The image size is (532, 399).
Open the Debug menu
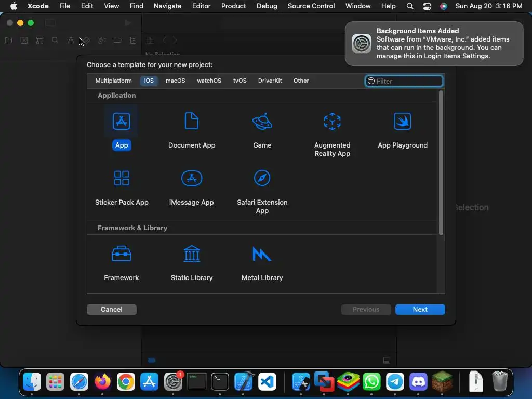click(267, 6)
